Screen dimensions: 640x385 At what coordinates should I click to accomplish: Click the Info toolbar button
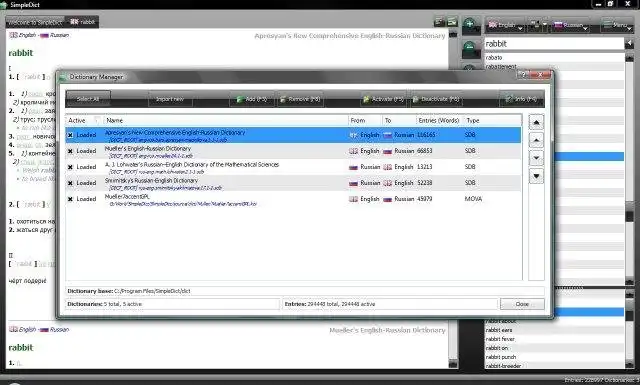point(522,99)
